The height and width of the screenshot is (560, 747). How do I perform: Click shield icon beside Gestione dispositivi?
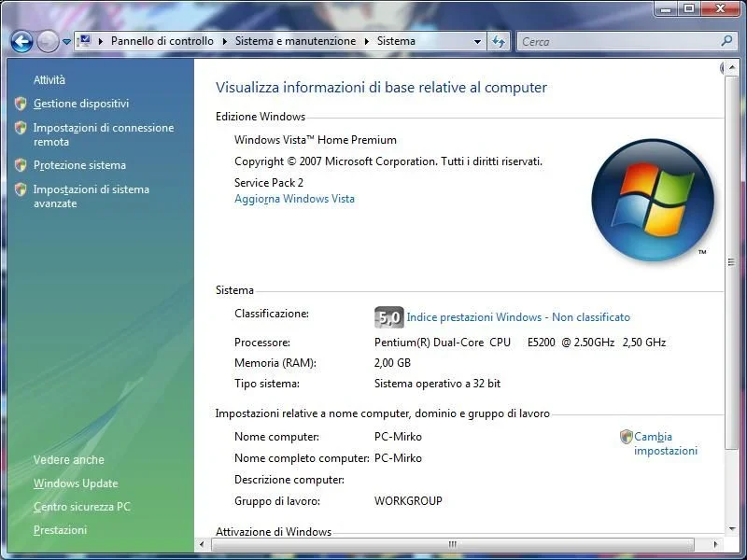tap(21, 104)
